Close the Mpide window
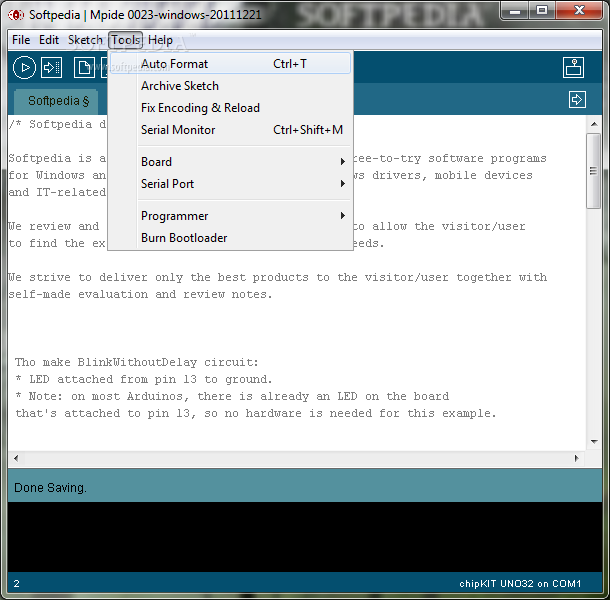 pos(579,11)
